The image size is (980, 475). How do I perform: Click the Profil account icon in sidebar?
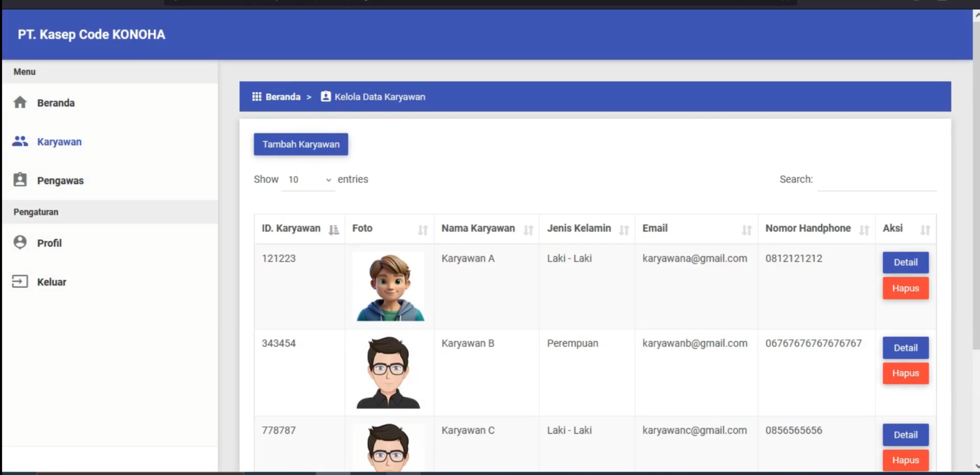tap(20, 242)
